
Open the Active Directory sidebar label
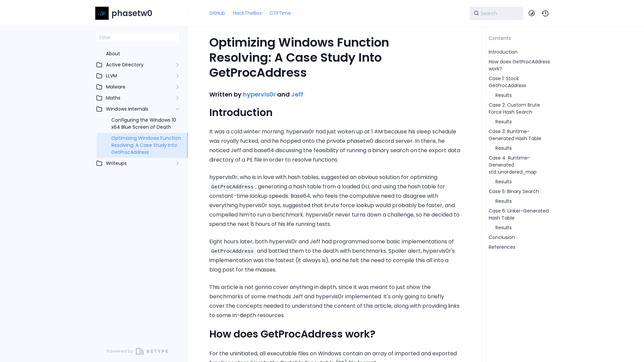click(125, 65)
